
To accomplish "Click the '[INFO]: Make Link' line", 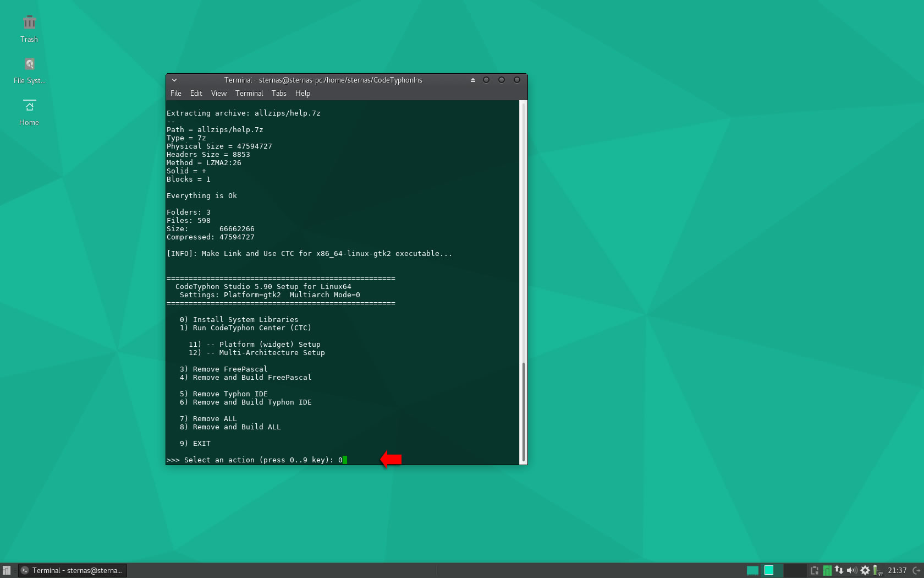I will coord(309,254).
